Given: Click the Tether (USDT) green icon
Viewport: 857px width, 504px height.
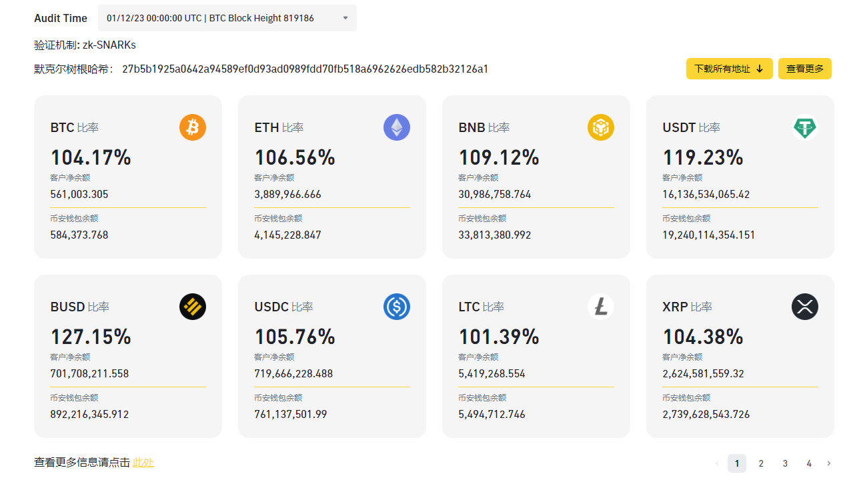Looking at the screenshot, I should [x=805, y=127].
